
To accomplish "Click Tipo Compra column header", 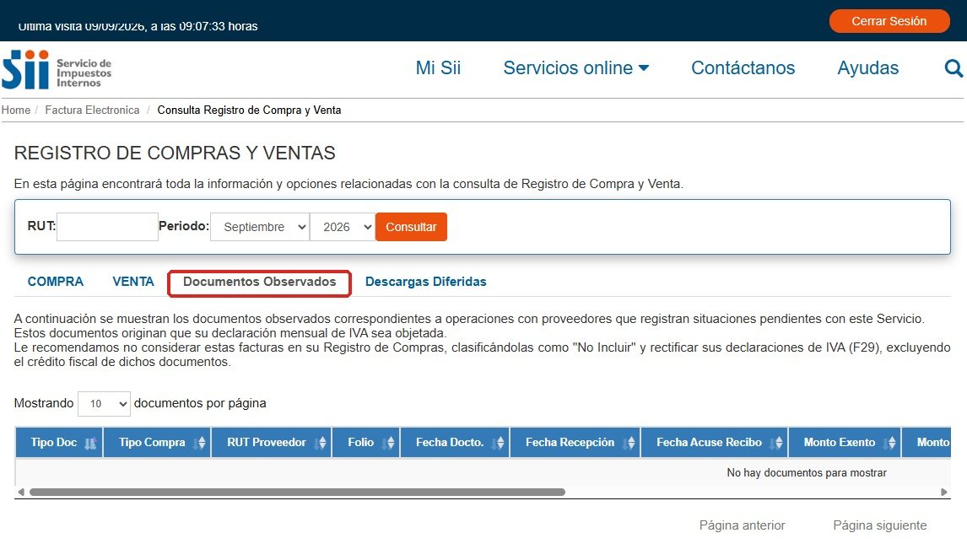I will point(157,442).
